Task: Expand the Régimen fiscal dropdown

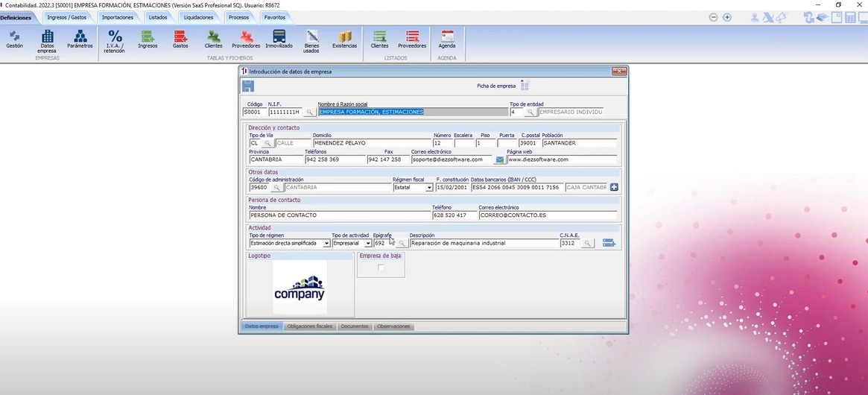Action: pyautogui.click(x=429, y=188)
